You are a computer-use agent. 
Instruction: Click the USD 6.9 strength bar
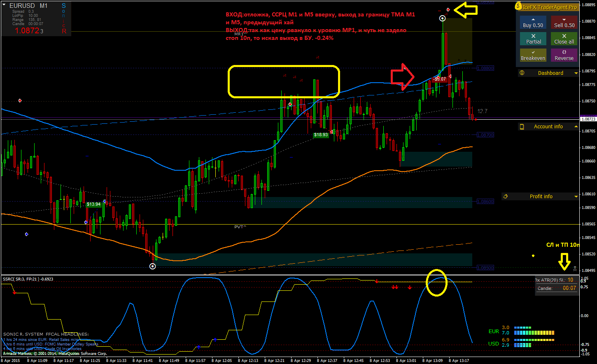[534, 340]
